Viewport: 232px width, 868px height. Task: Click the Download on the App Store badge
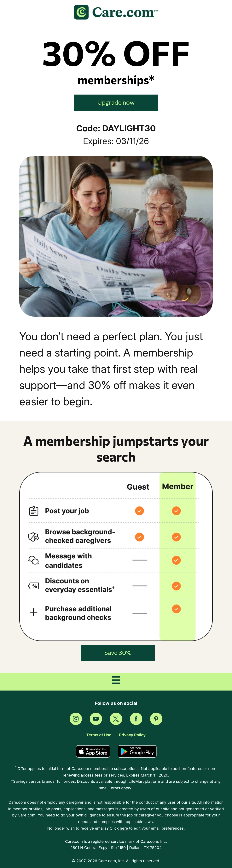coord(93,751)
